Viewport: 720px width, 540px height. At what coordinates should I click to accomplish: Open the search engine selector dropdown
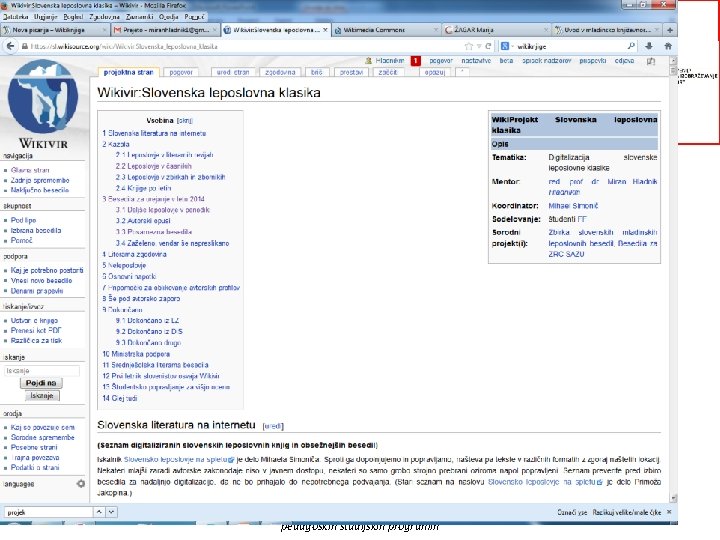(507, 46)
